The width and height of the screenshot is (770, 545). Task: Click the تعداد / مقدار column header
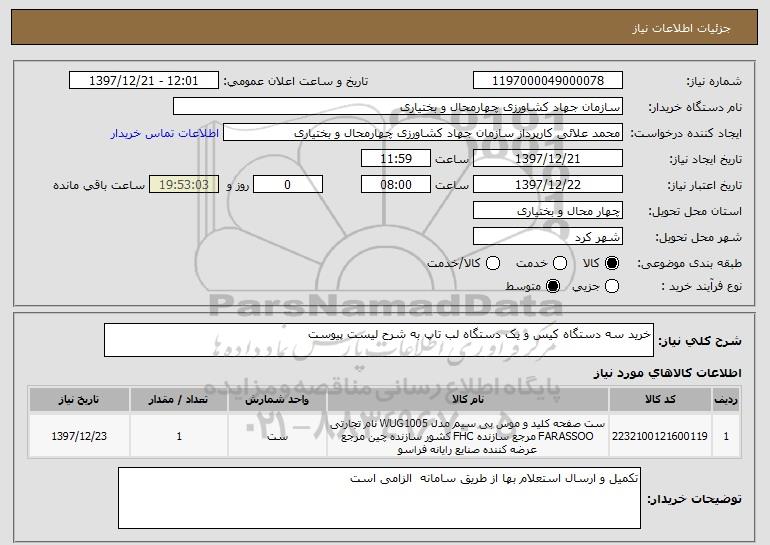[x=179, y=400]
